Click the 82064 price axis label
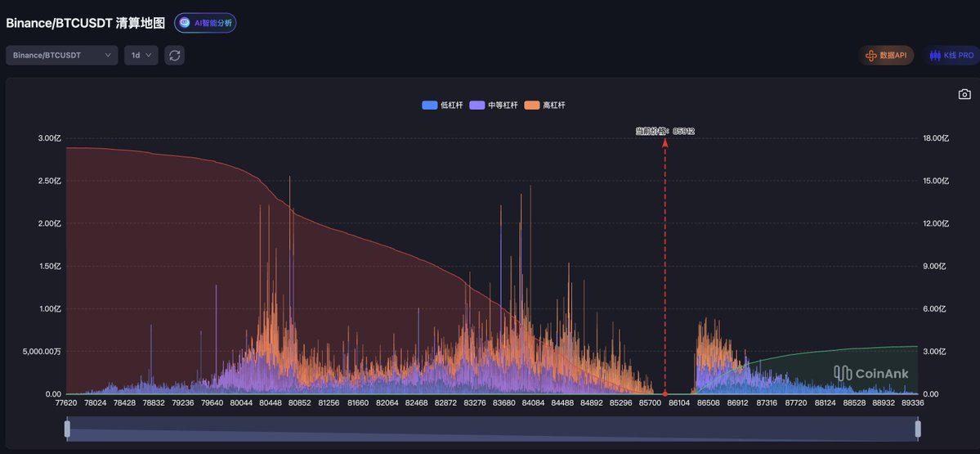Viewport: 980px width, 454px height. [x=387, y=403]
